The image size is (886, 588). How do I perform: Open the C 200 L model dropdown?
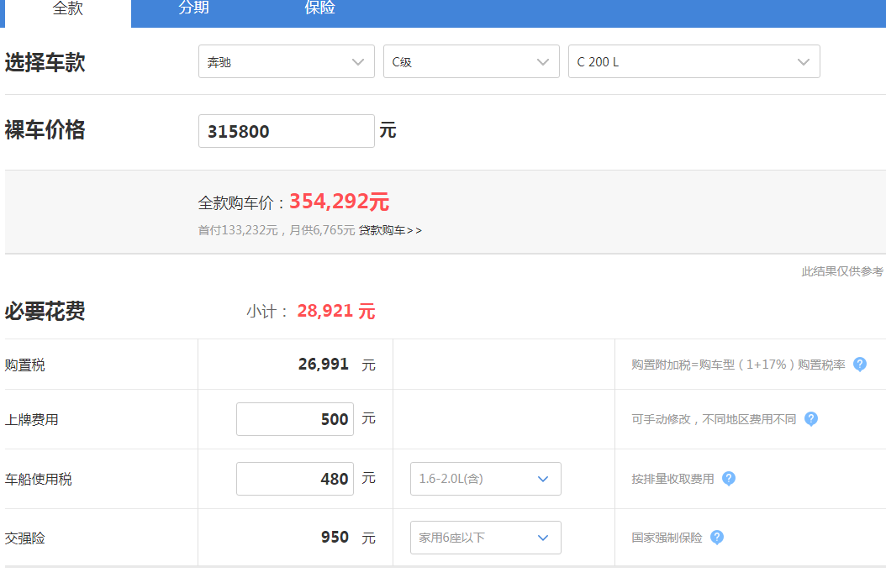694,61
